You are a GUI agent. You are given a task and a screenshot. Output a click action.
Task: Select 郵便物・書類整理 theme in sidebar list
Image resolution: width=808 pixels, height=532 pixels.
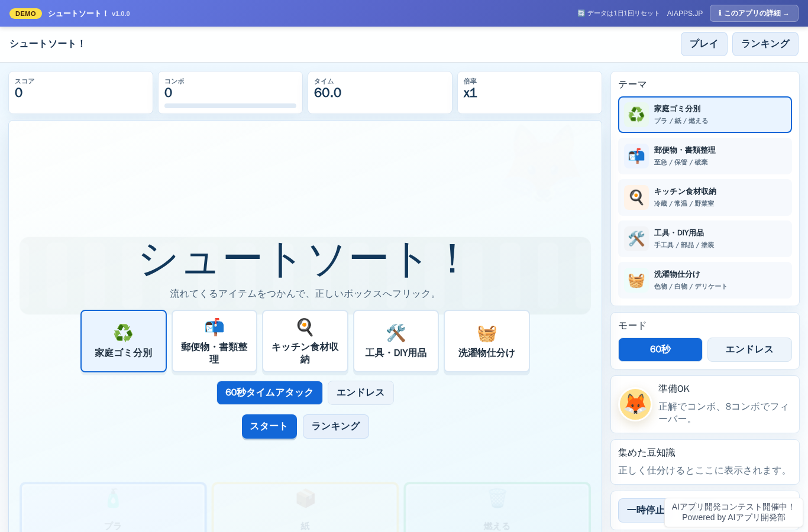[x=705, y=156]
